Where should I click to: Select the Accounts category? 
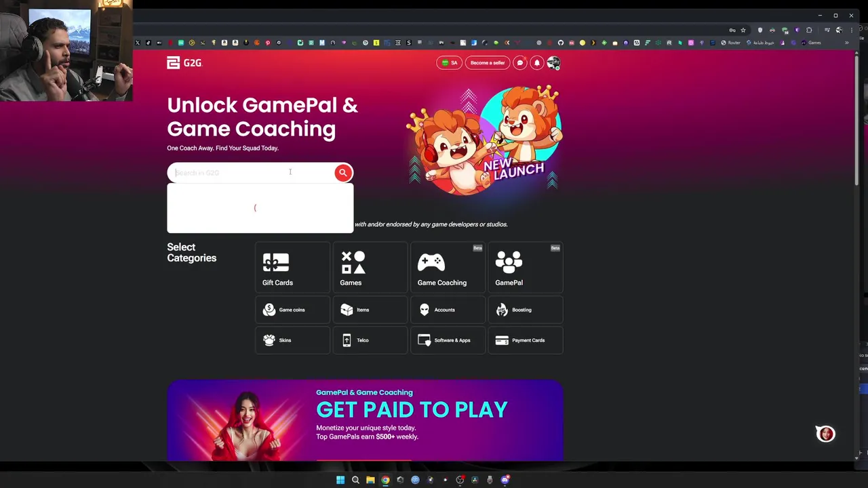coord(448,310)
